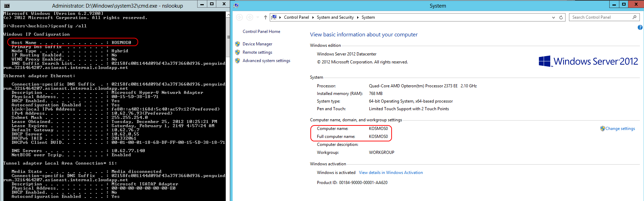Refresh the System control panel page

tap(561, 17)
